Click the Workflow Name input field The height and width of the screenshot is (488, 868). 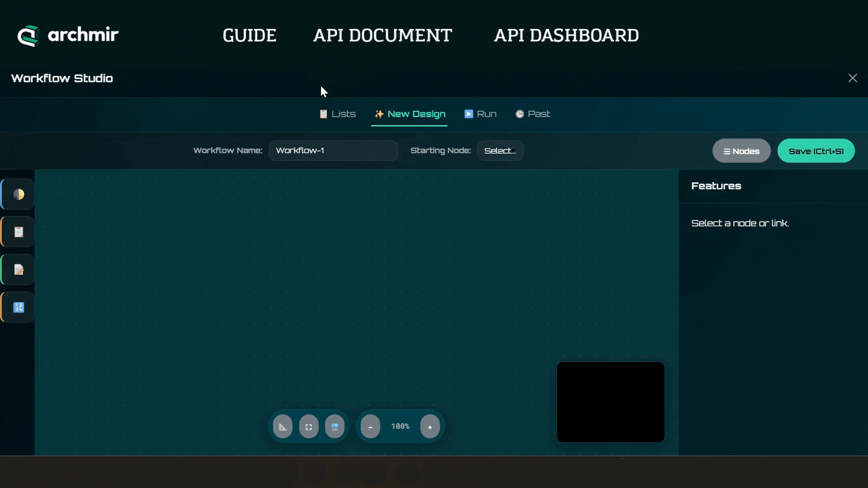coord(333,150)
